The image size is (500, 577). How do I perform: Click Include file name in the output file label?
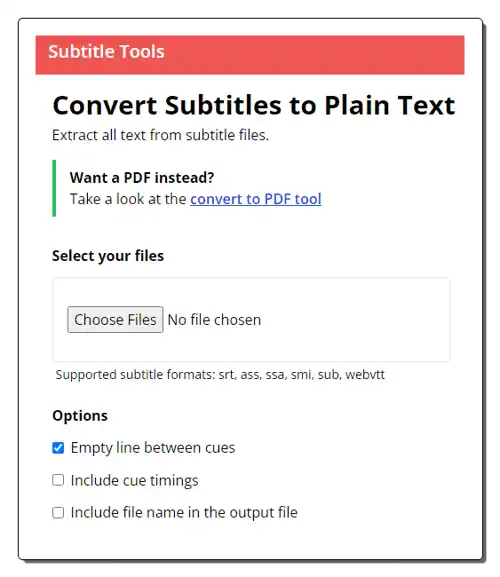coord(184,512)
